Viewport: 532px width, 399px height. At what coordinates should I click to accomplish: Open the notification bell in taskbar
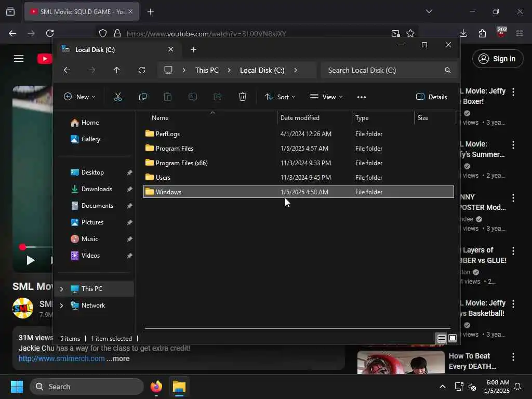point(518,387)
